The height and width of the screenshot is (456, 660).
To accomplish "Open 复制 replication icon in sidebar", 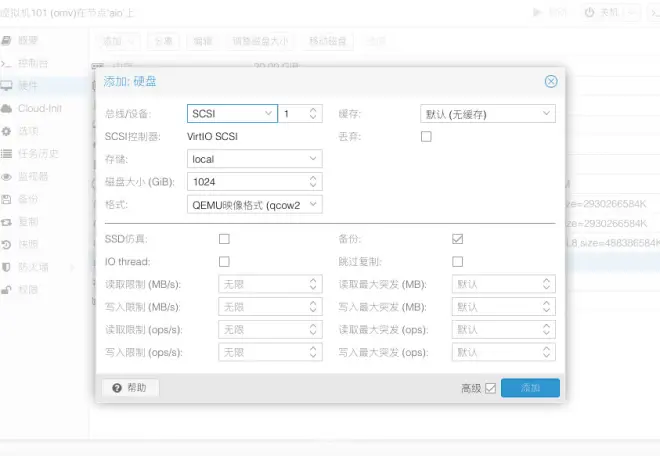I will (6, 222).
